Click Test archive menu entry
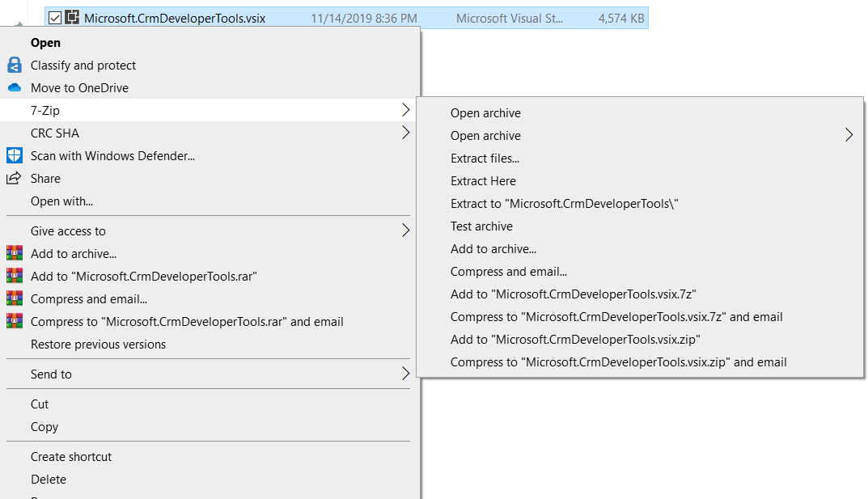This screenshot has height=499, width=868. click(481, 226)
